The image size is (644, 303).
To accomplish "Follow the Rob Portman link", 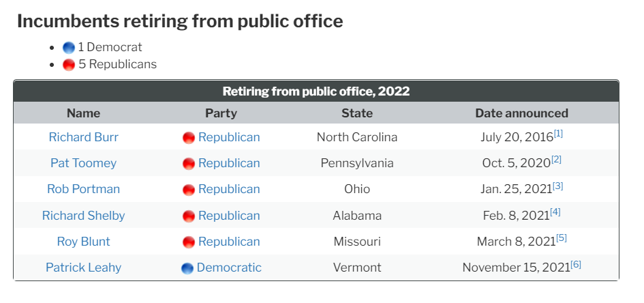I will [x=83, y=189].
